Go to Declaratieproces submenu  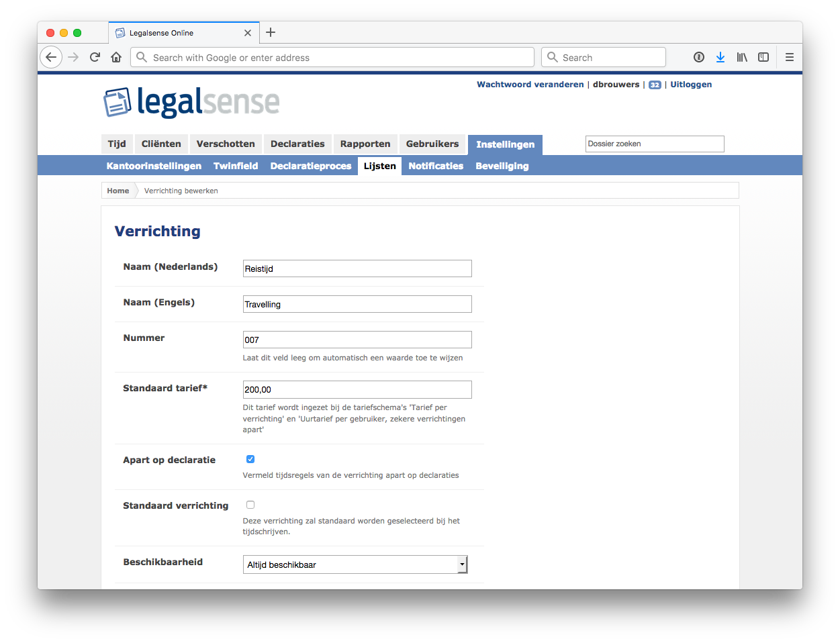(311, 166)
